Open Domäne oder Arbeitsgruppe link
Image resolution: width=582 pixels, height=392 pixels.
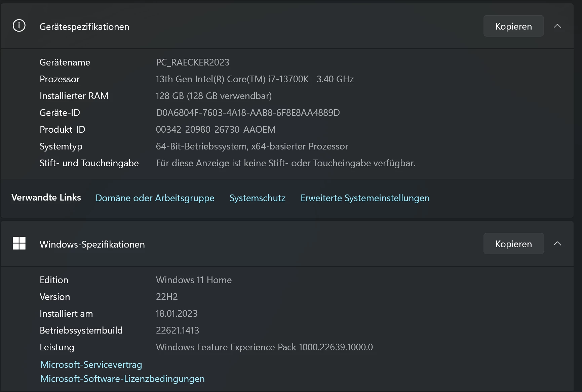click(x=155, y=198)
